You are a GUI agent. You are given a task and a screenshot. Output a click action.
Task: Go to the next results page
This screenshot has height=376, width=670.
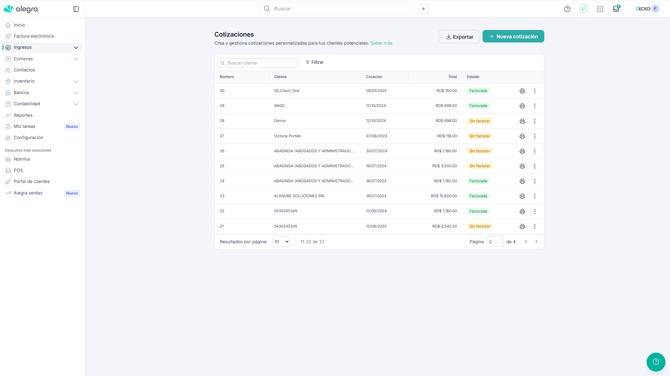click(x=536, y=242)
